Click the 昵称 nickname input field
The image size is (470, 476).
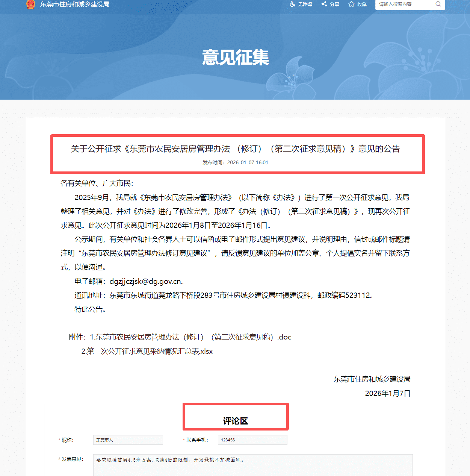128,440
